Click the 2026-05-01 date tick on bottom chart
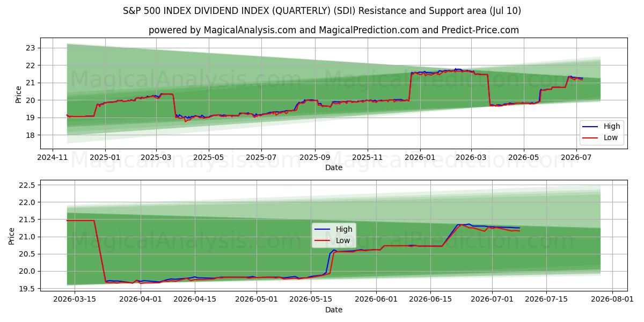 (x=257, y=300)
